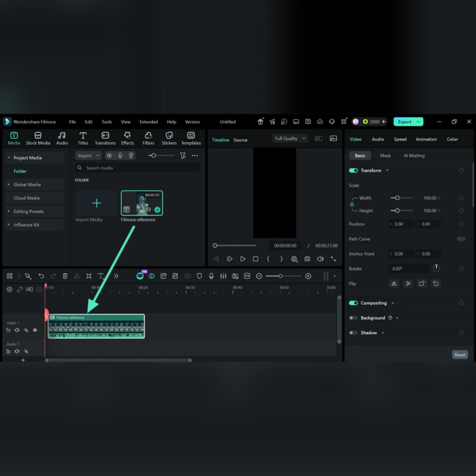Open the Import dropdown
The height and width of the screenshot is (476, 476).
coord(88,156)
